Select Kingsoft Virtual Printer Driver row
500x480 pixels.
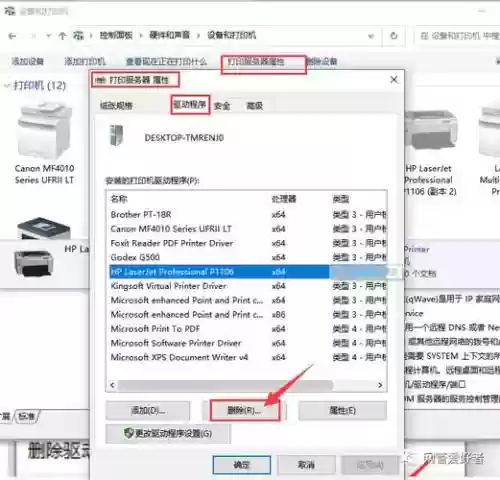248,286
